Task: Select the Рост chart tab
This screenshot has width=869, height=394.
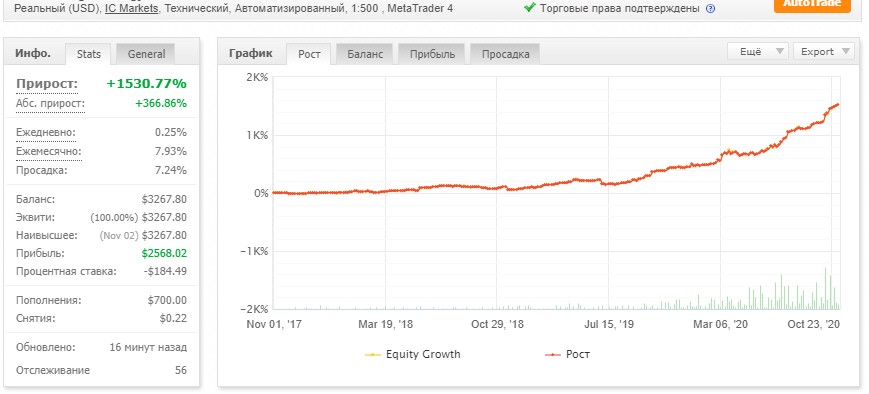Action: pyautogui.click(x=309, y=54)
